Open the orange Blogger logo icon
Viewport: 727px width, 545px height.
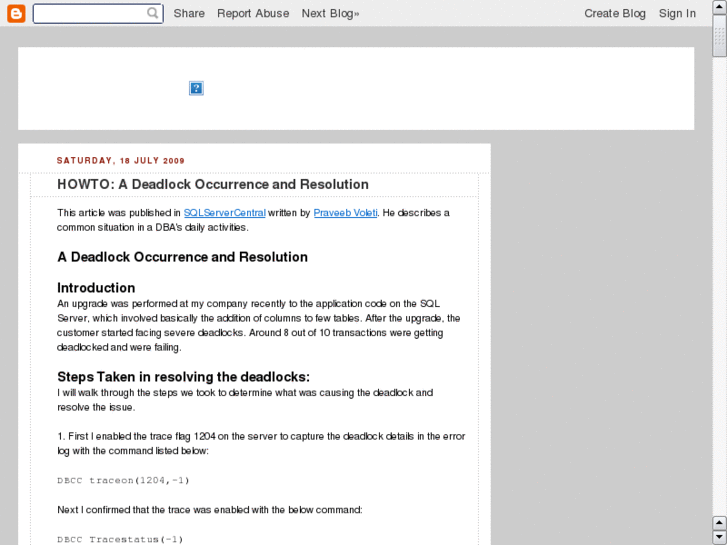pyautogui.click(x=16, y=13)
